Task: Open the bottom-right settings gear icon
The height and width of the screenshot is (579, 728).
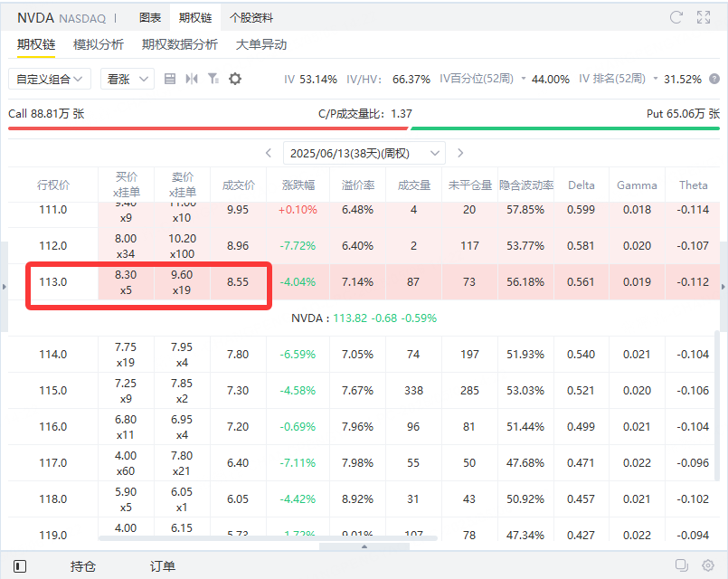Action: (707, 565)
